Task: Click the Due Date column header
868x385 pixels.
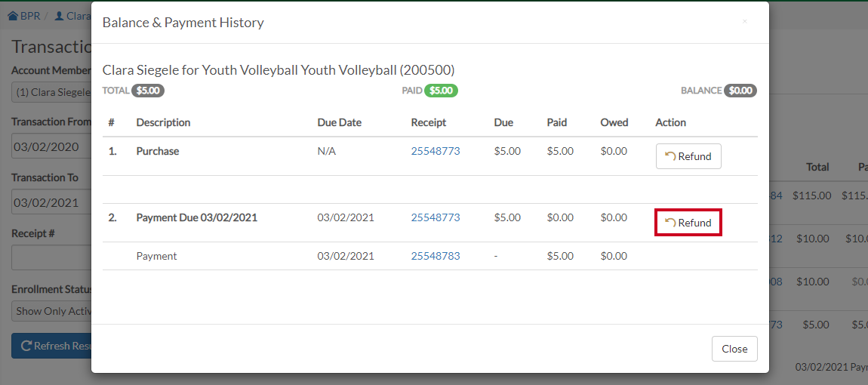Action: (x=340, y=122)
